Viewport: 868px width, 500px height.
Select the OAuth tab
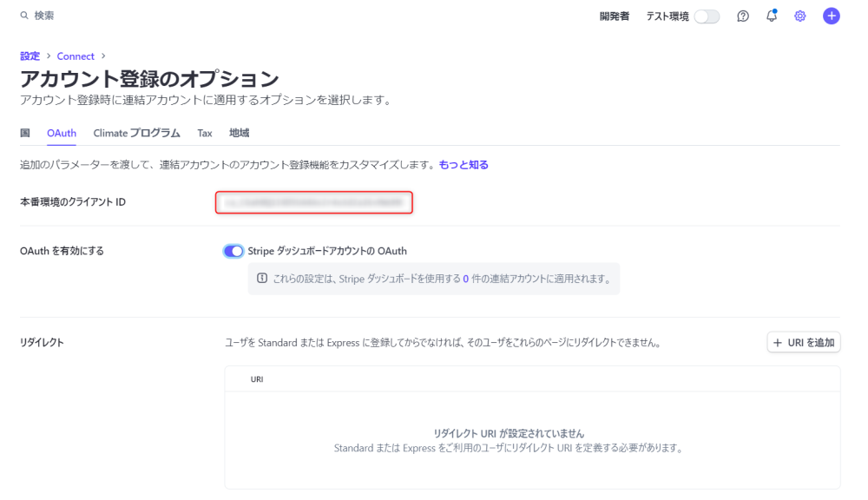(x=62, y=133)
